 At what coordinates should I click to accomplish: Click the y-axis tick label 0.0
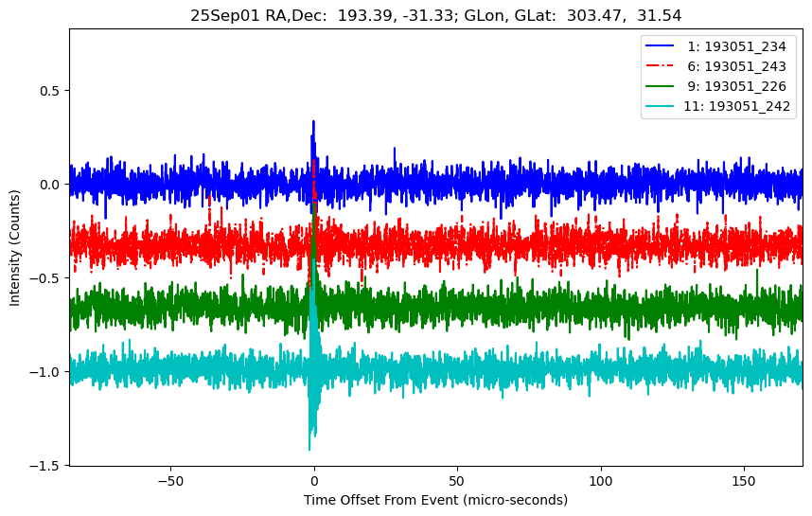pos(50,185)
